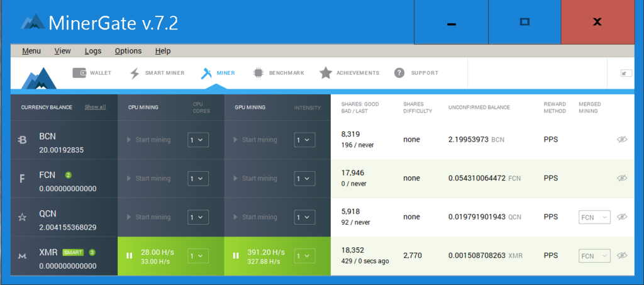Switch to Smart Miner tab

pos(157,73)
